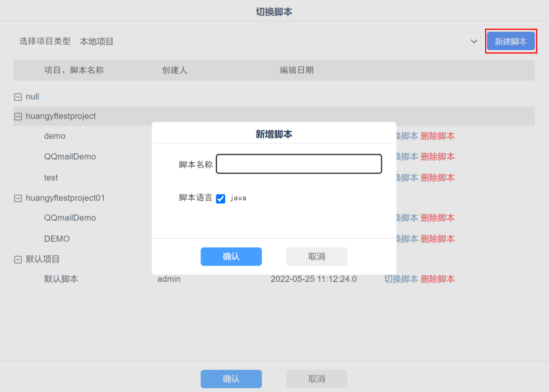This screenshot has width=549, height=392.
Task: Uncheck the java script language checkbox
Action: click(x=220, y=199)
